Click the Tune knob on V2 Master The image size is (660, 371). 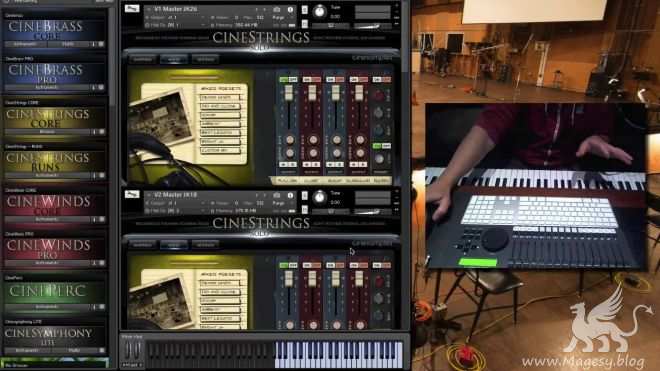(x=319, y=197)
